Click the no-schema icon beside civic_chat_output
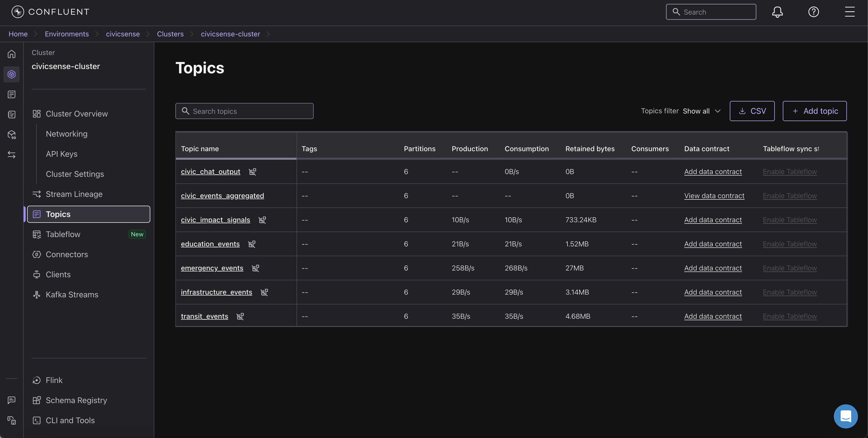 coord(252,172)
